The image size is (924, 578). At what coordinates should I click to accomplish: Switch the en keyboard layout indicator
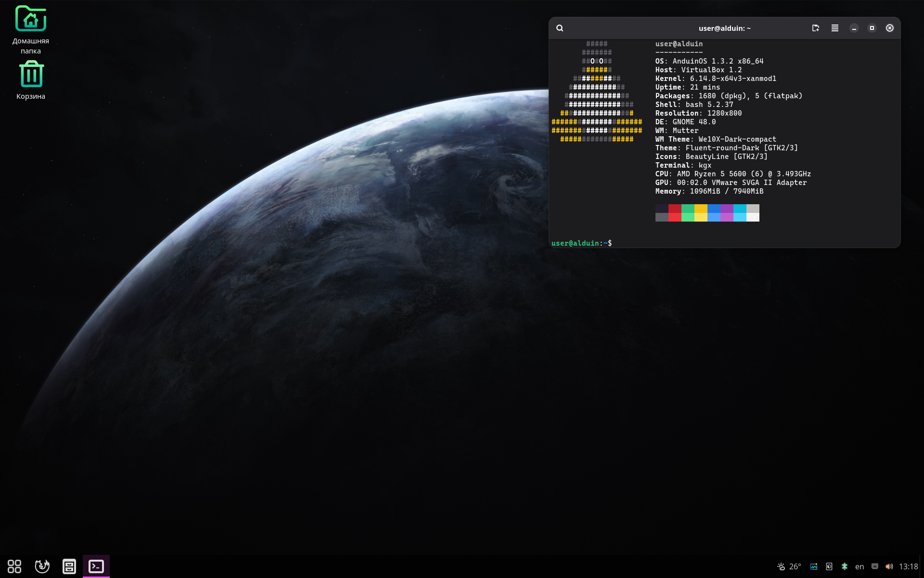[x=860, y=566]
